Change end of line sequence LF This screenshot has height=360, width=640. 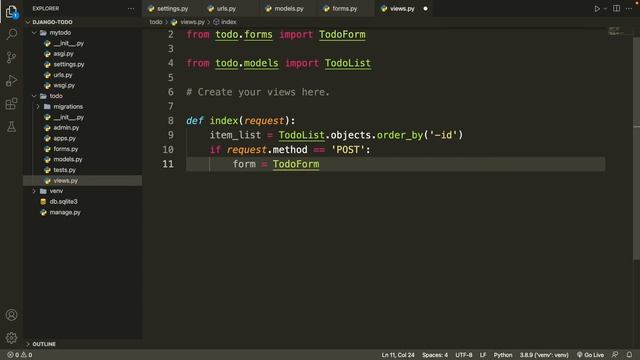click(483, 355)
